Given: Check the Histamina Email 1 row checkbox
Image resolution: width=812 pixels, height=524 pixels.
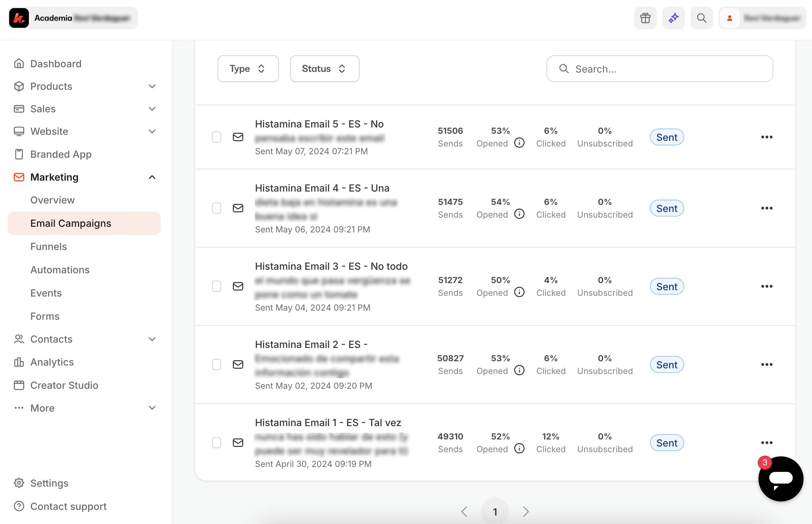Looking at the screenshot, I should 217,443.
